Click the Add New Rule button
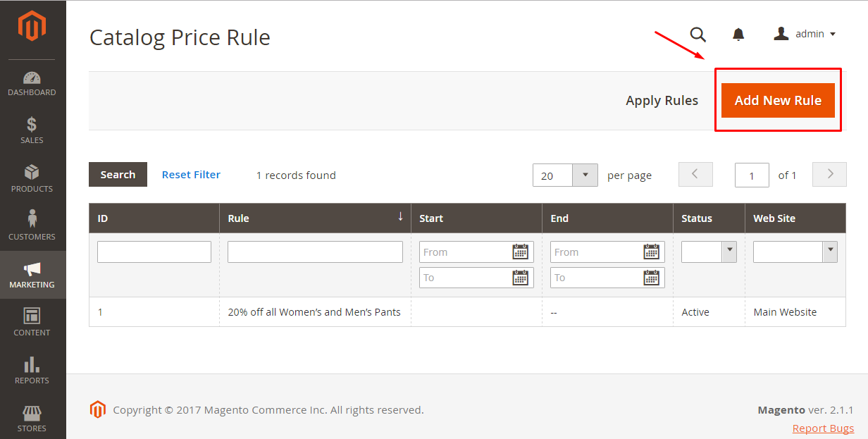868x439 pixels. [778, 100]
